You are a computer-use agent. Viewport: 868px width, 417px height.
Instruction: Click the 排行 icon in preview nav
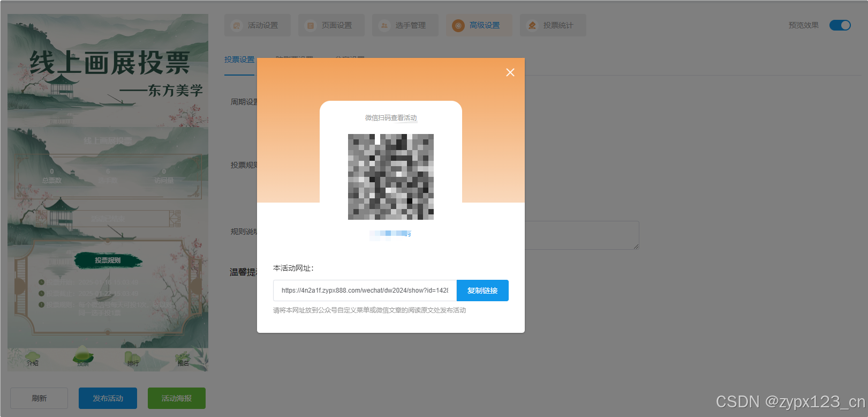[x=133, y=358]
